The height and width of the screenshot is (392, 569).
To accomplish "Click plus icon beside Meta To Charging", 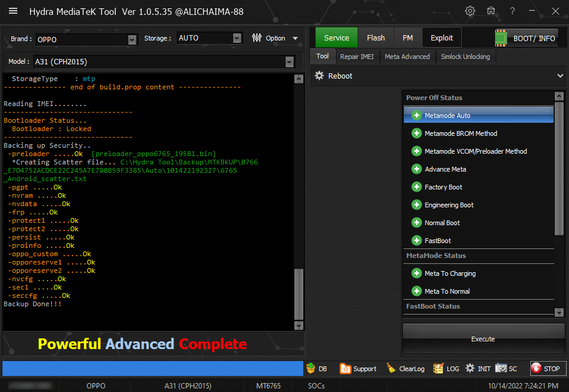I will tap(416, 273).
